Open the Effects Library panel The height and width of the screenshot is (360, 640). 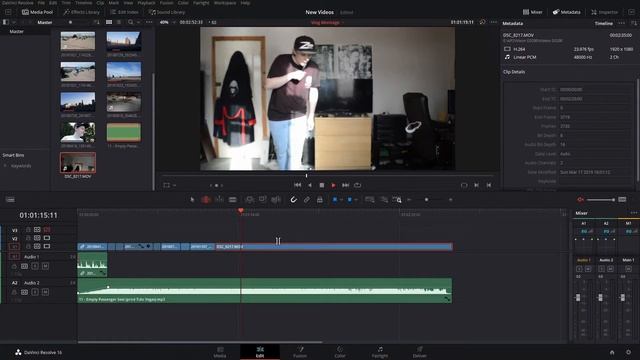coord(81,12)
